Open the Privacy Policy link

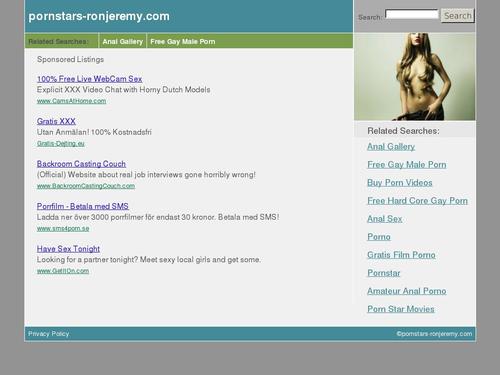pos(49,334)
